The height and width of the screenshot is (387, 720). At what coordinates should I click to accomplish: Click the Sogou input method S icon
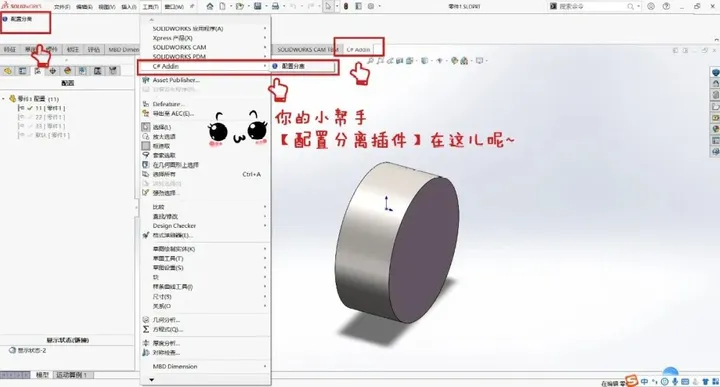[x=632, y=381]
